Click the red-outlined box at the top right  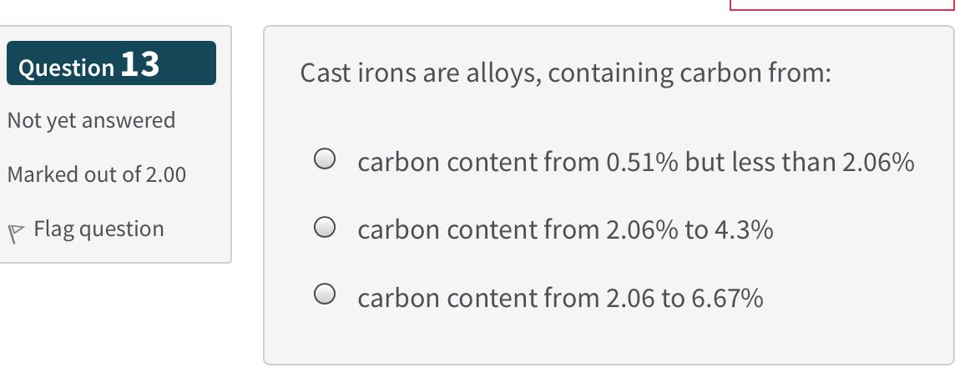[841, 5]
